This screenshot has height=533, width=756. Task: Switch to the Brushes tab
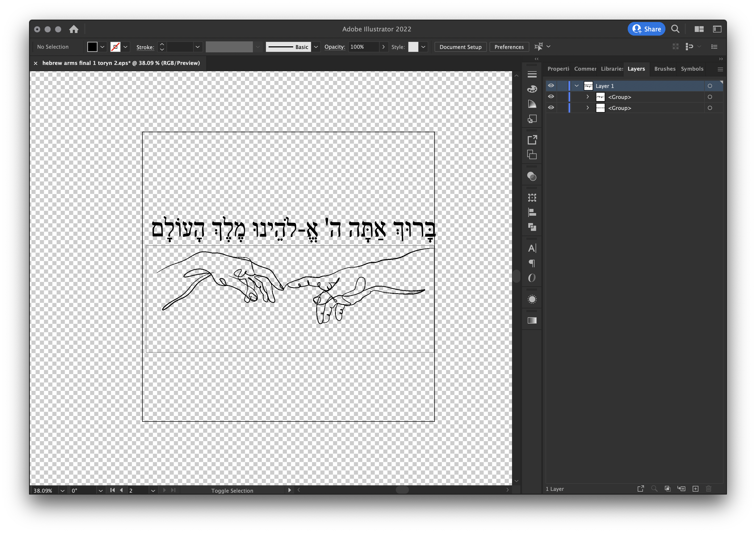pyautogui.click(x=664, y=69)
